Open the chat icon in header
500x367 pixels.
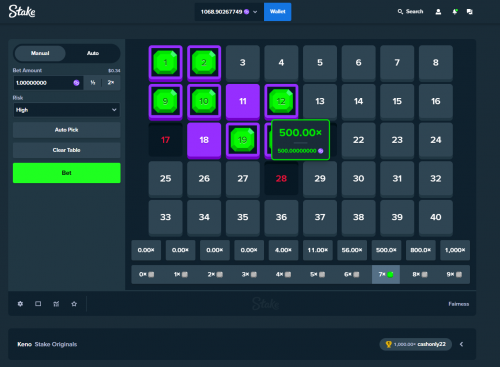pos(470,12)
